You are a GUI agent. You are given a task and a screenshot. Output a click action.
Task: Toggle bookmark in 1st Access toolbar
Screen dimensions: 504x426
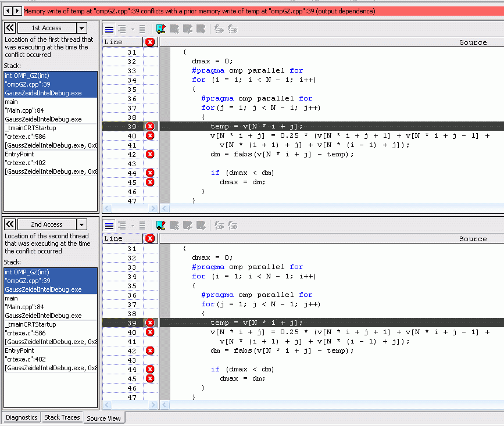[160, 29]
